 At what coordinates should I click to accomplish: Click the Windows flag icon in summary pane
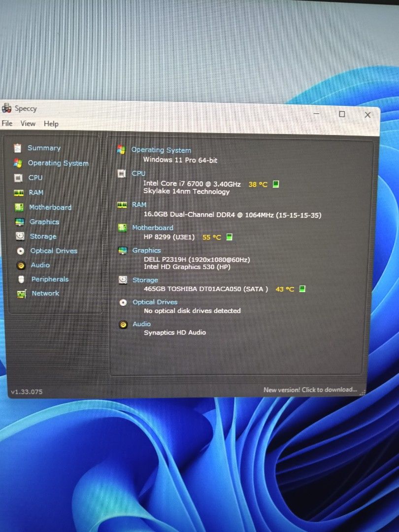[121, 149]
